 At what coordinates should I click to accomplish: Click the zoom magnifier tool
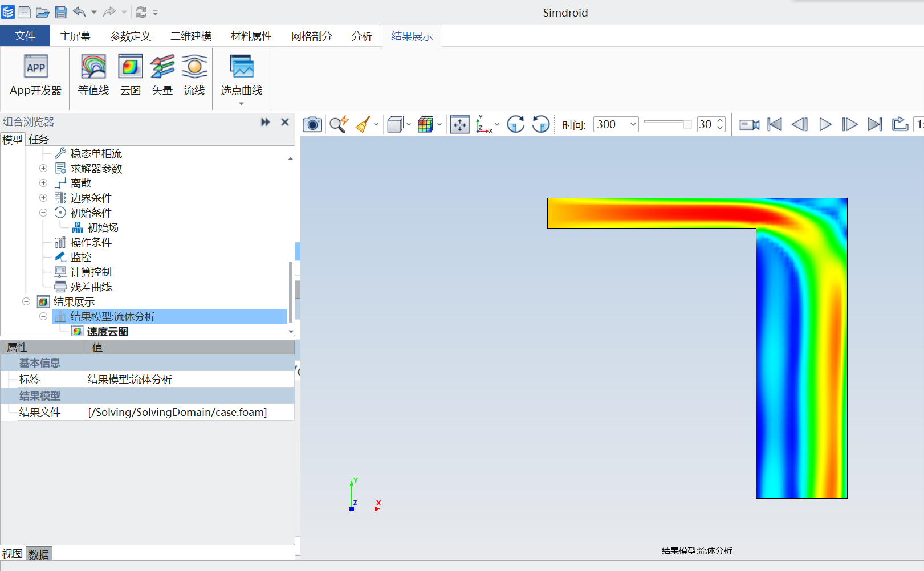coord(339,124)
